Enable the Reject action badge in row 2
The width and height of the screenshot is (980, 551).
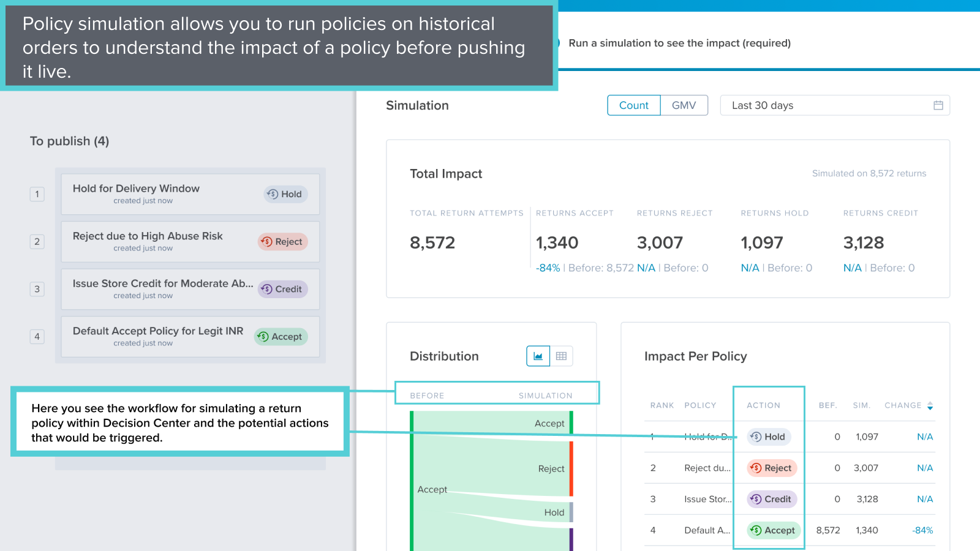tap(772, 468)
